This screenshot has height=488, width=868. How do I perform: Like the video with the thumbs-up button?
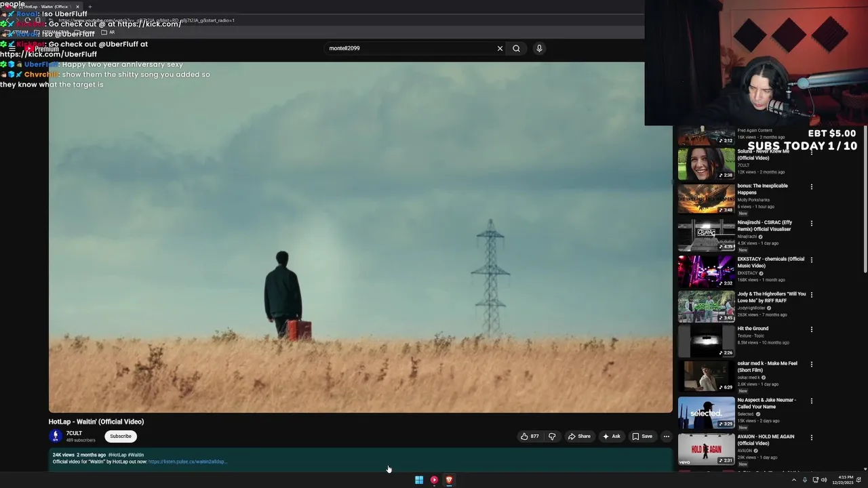point(530,436)
